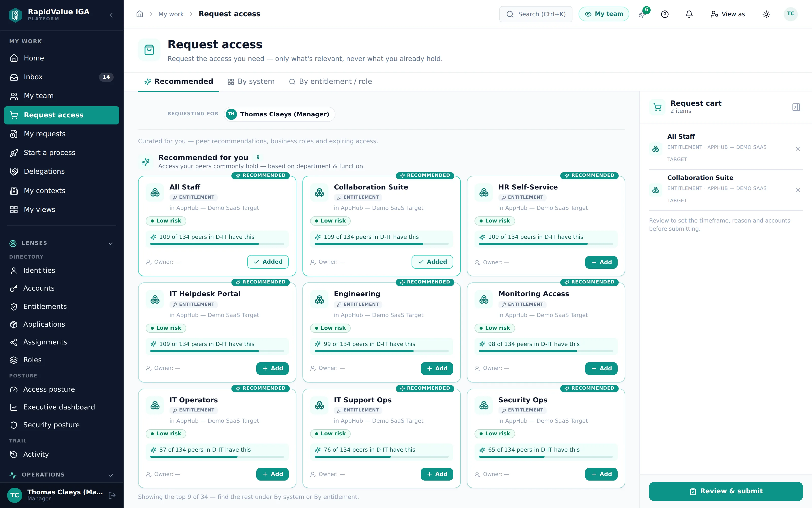Open the notification bell
Image resolution: width=812 pixels, height=508 pixels.
coord(689,14)
